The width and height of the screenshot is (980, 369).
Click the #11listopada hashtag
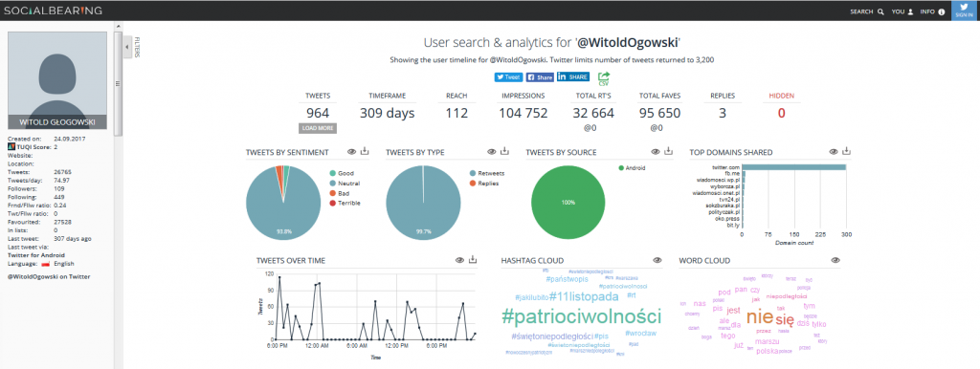point(584,296)
